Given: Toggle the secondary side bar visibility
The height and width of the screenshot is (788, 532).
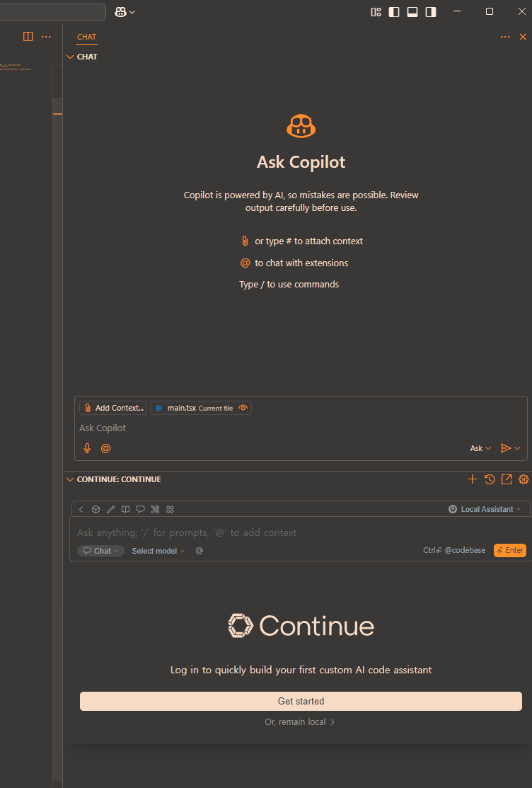Looking at the screenshot, I should point(431,12).
